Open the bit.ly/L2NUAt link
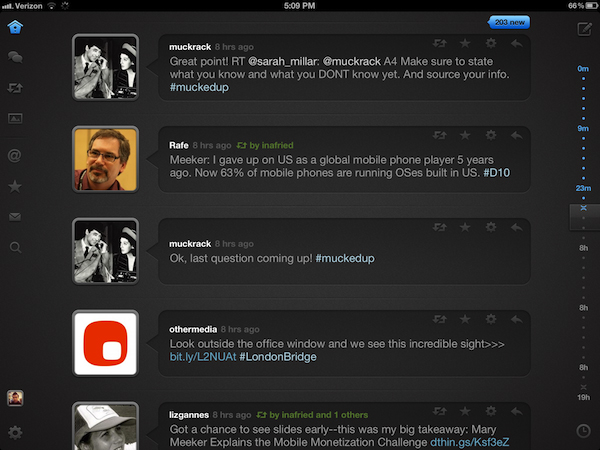 pyautogui.click(x=203, y=357)
